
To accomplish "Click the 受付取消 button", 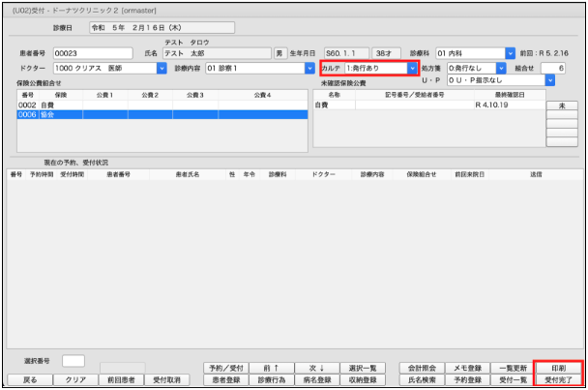I will click(170, 380).
